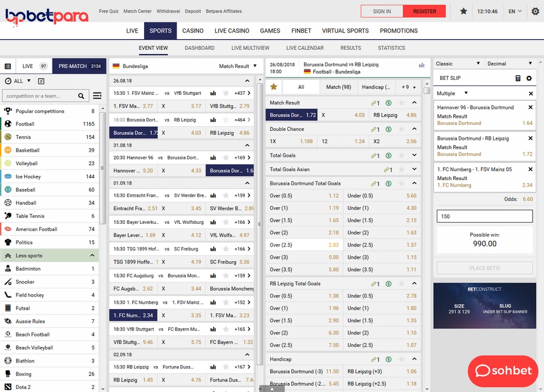Click the Football sport icon

click(8, 124)
